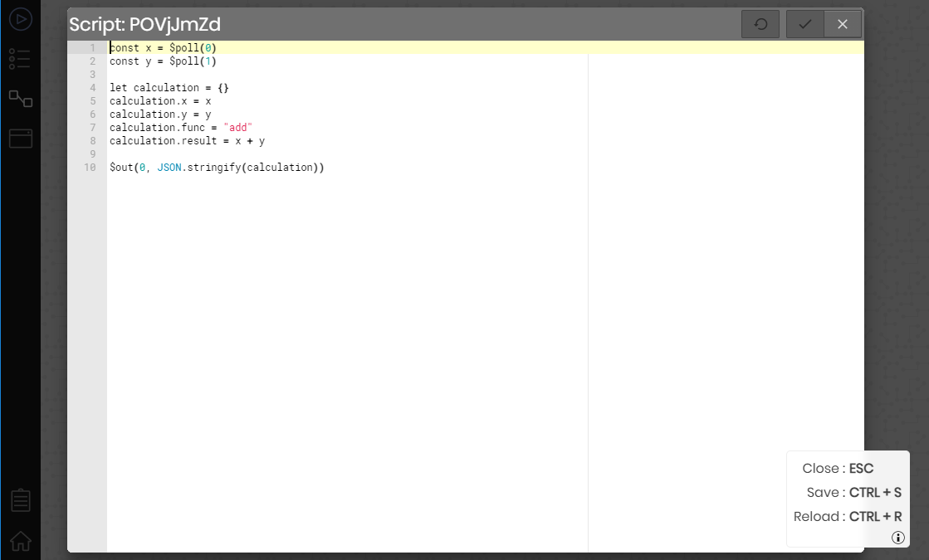The width and height of the screenshot is (929, 560).
Task: Click code line 'const y = $poll(1)'
Action: [x=163, y=61]
